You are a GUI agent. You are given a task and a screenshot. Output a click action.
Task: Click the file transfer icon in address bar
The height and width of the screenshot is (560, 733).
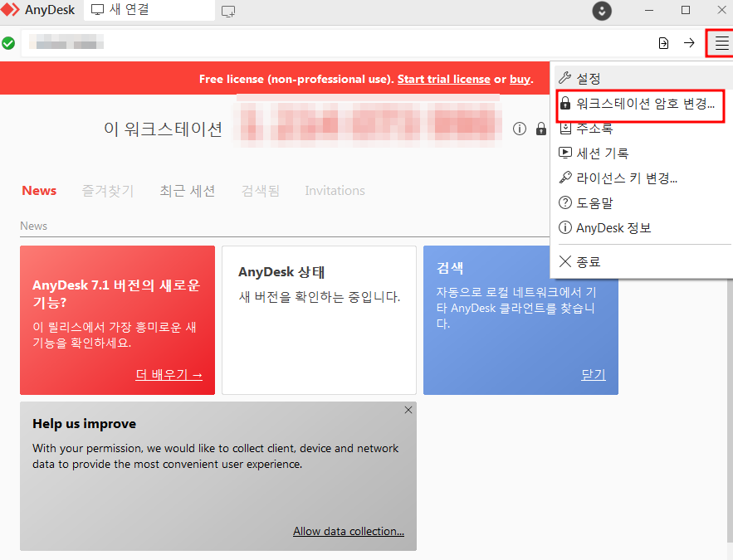663,43
